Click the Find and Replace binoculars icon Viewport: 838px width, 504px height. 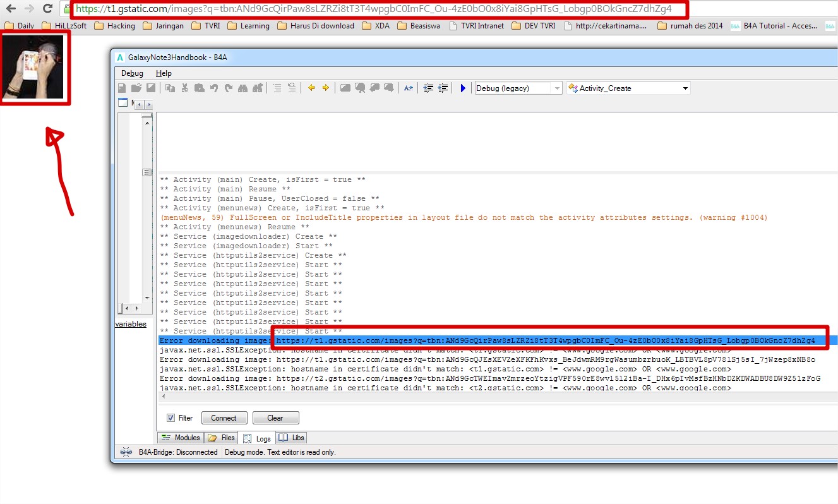coord(257,88)
